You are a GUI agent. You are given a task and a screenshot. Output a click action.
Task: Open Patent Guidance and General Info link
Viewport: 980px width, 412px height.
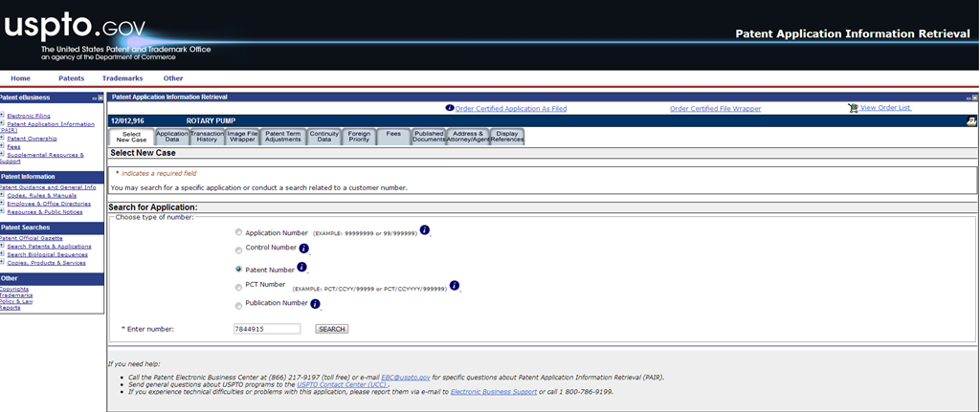[48, 186]
